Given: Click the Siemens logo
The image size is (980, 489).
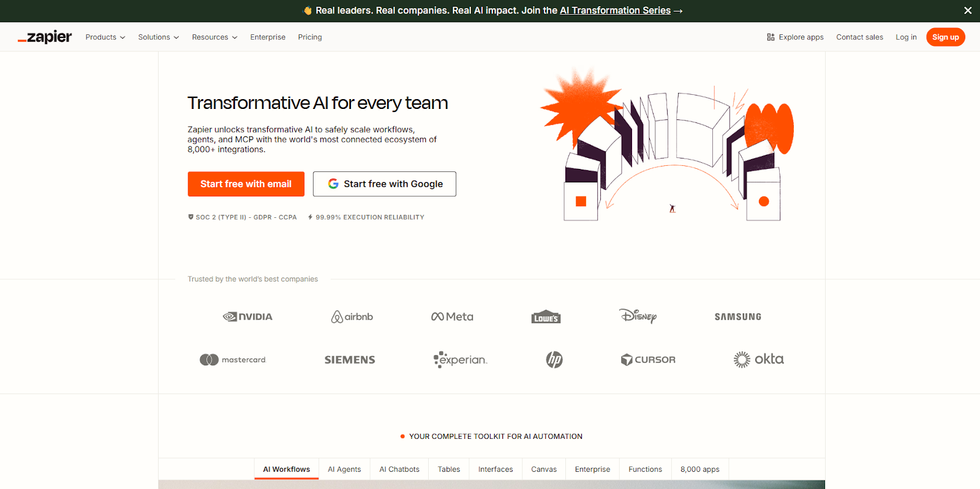Looking at the screenshot, I should pos(350,360).
